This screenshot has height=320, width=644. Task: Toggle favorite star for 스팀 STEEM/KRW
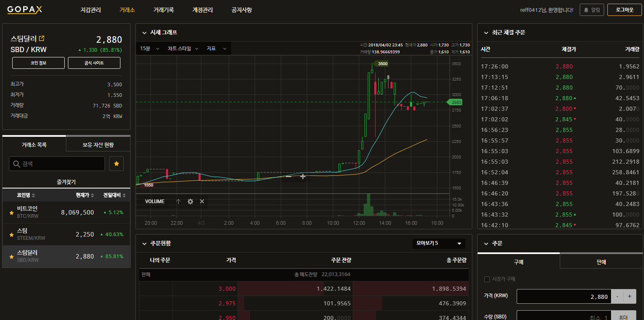11,235
